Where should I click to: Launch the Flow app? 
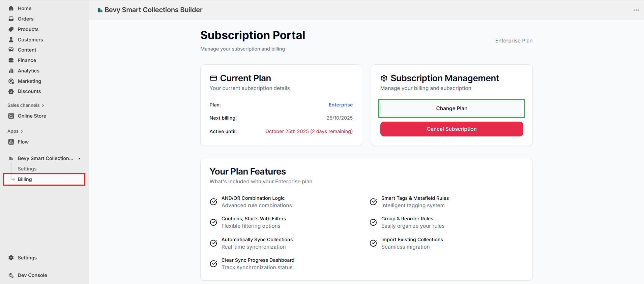pyautogui.click(x=23, y=141)
